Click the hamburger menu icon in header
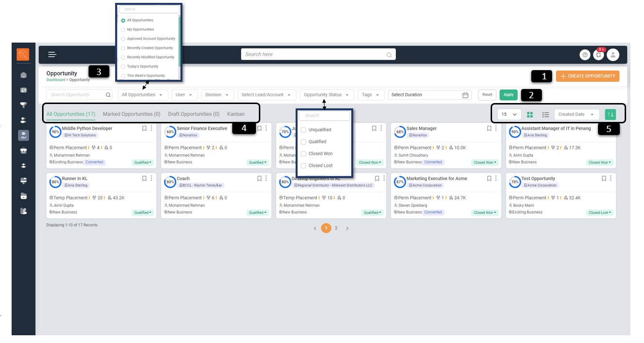The height and width of the screenshot is (343, 644). (x=52, y=55)
